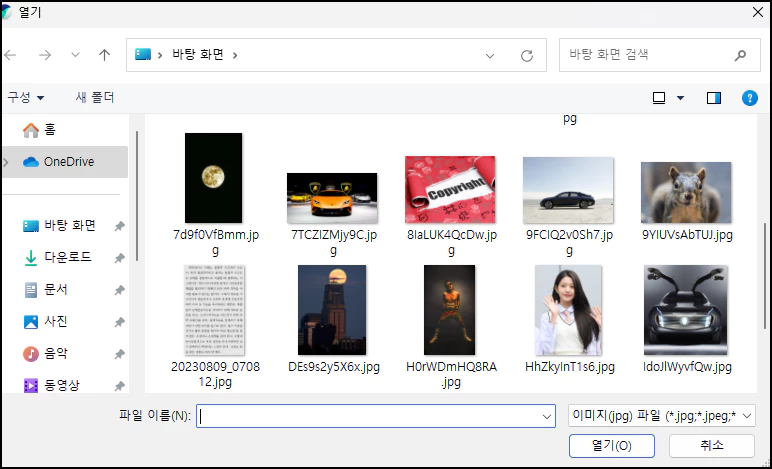Click the 열기(O) button

611,446
